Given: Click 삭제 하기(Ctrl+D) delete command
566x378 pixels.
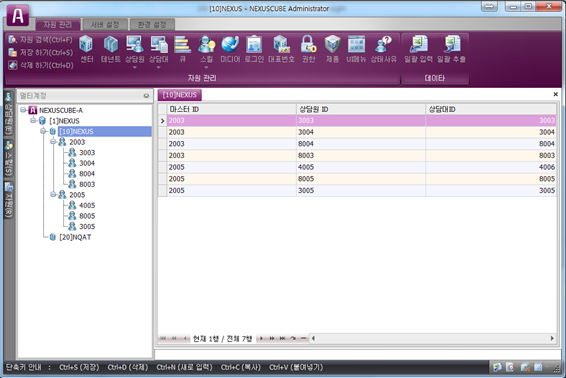Looking at the screenshot, I should (x=40, y=65).
